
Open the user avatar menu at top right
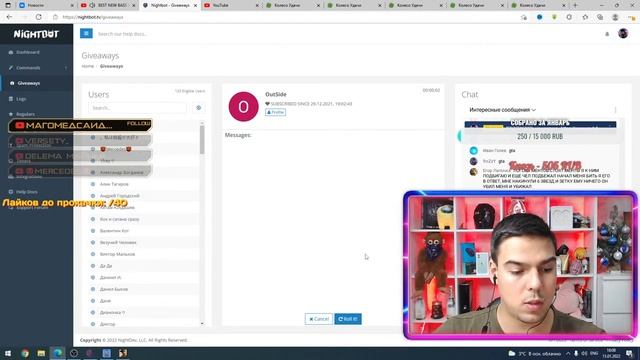(x=623, y=33)
